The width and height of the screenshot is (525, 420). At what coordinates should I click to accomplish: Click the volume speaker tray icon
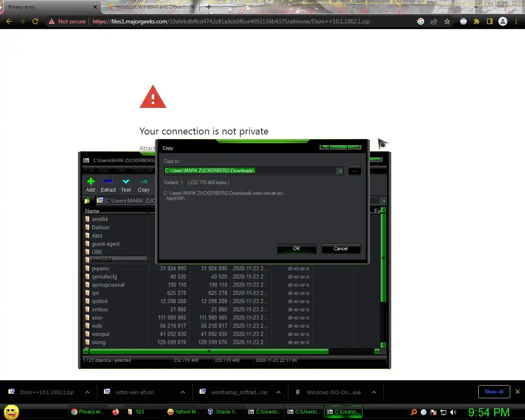click(x=453, y=412)
